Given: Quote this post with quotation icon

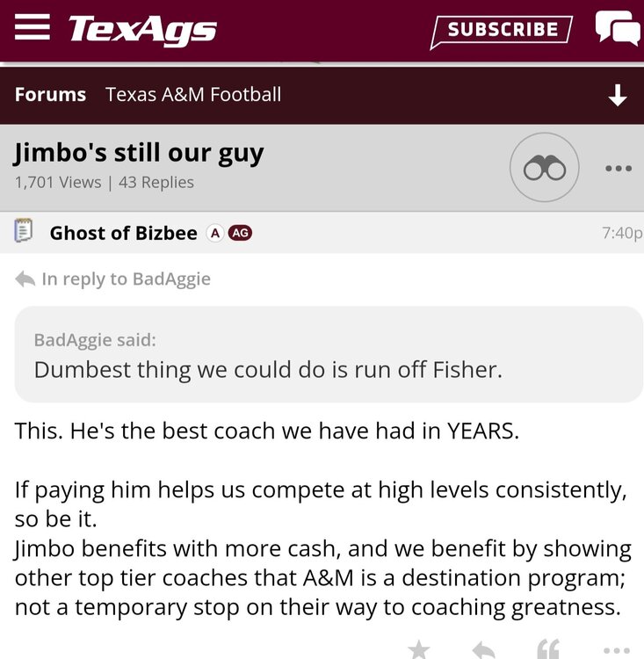Looking at the screenshot, I should coord(548,650).
